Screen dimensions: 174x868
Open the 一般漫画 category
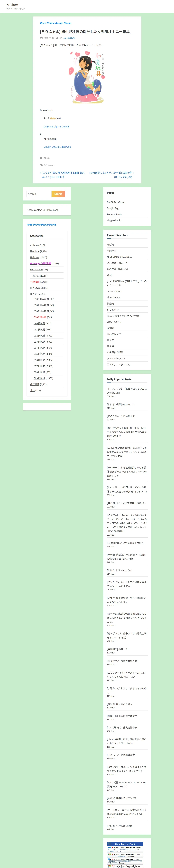[x=35, y=282]
